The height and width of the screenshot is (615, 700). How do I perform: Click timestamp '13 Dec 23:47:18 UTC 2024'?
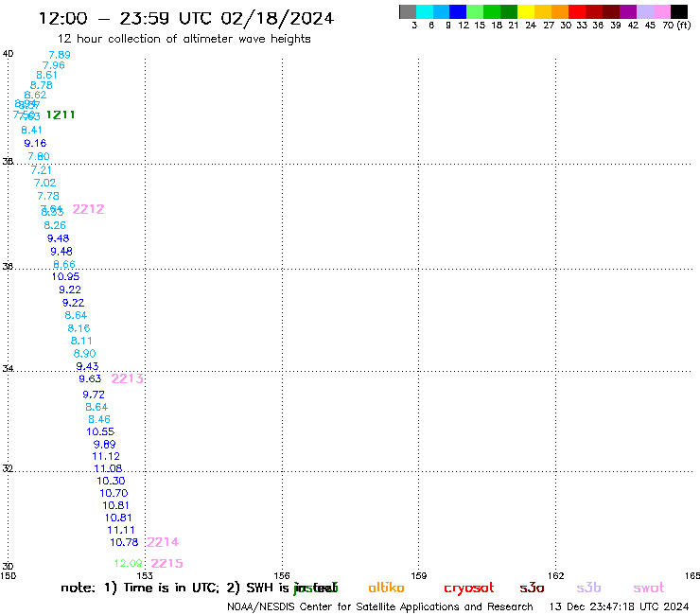coord(619,606)
